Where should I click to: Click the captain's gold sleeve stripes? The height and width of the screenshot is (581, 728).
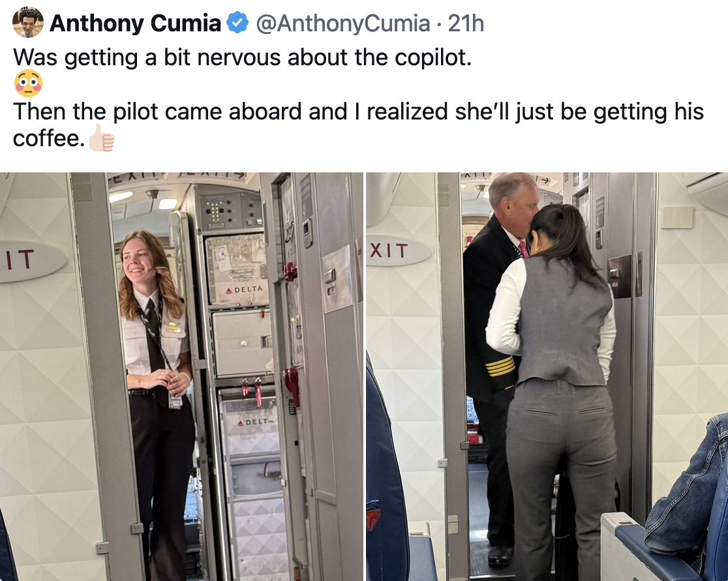coord(500,367)
